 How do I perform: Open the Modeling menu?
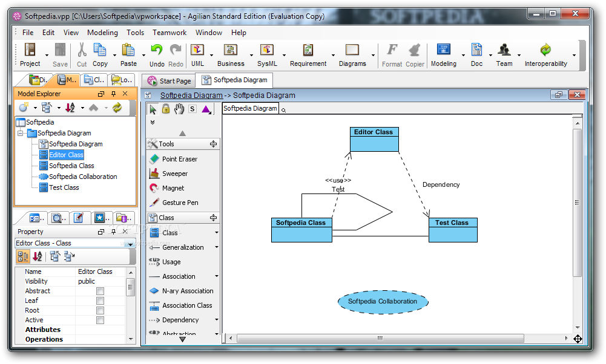coord(102,33)
